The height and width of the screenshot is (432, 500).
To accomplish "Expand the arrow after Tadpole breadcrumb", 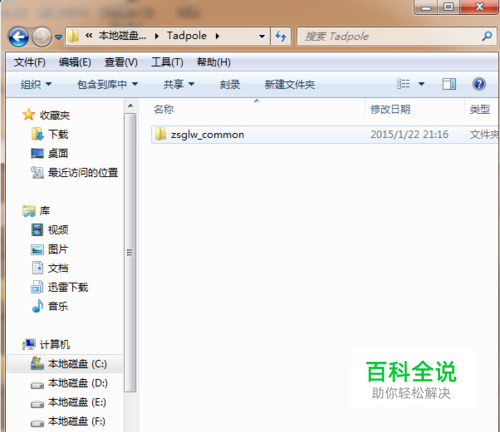I will [218, 36].
